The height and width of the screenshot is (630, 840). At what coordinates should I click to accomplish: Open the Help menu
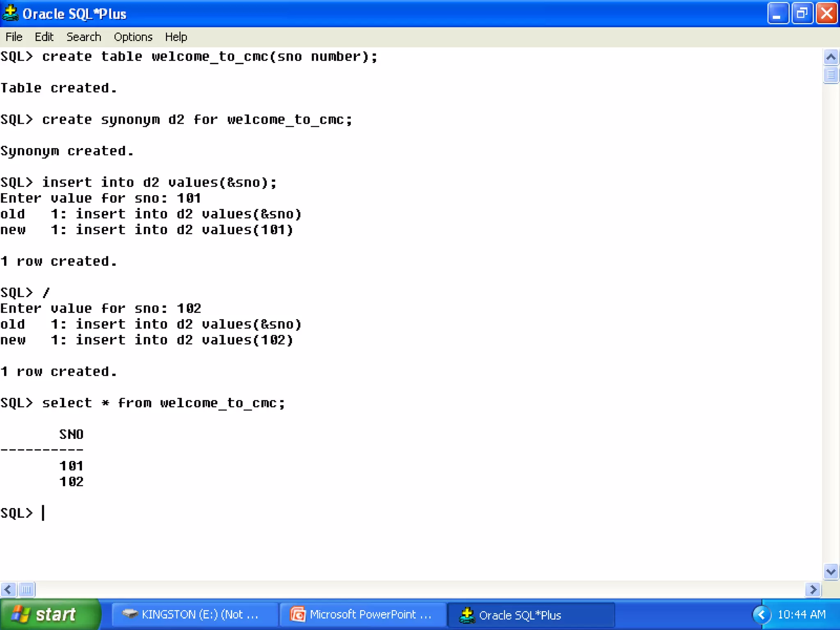tap(176, 37)
